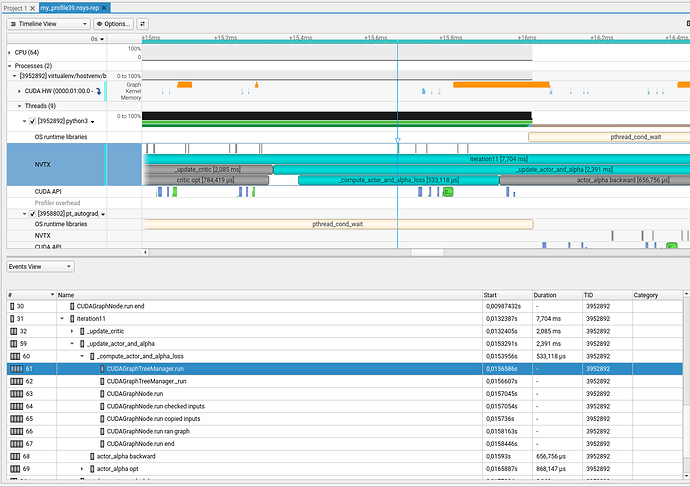Toggle the python3 thread checkbox

[x=33, y=121]
